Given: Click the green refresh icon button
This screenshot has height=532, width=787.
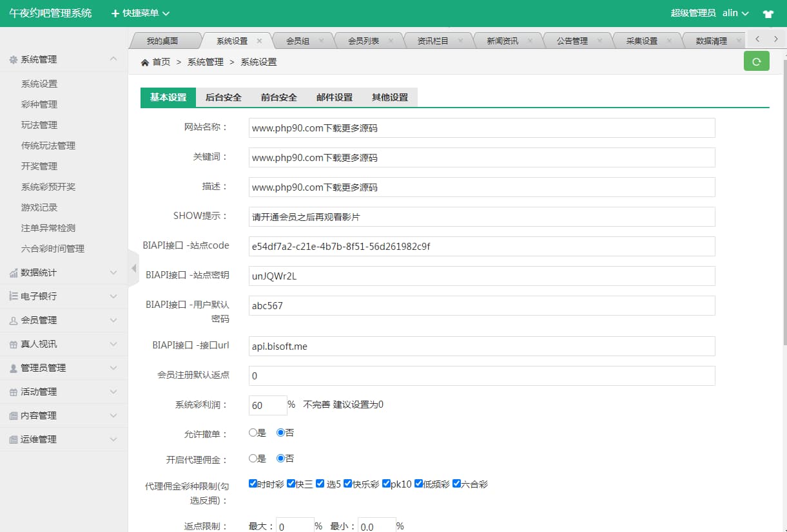Looking at the screenshot, I should pyautogui.click(x=756, y=61).
